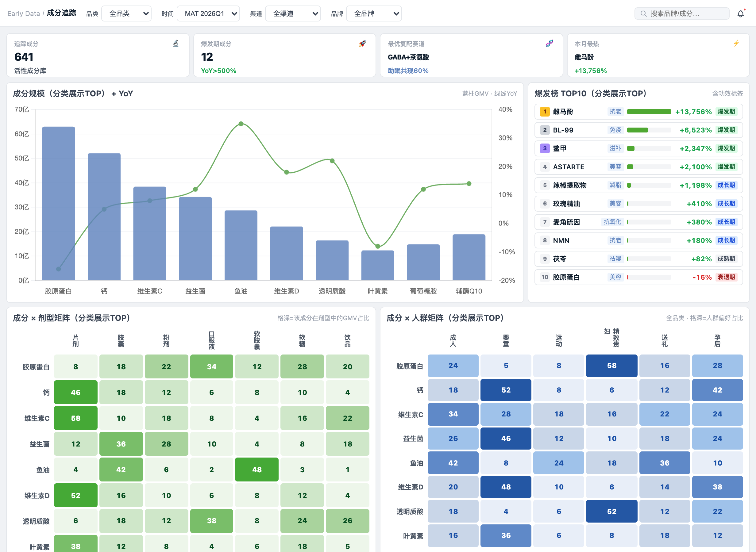Click 钙 × 婴童 cell showing 52

(x=506, y=390)
